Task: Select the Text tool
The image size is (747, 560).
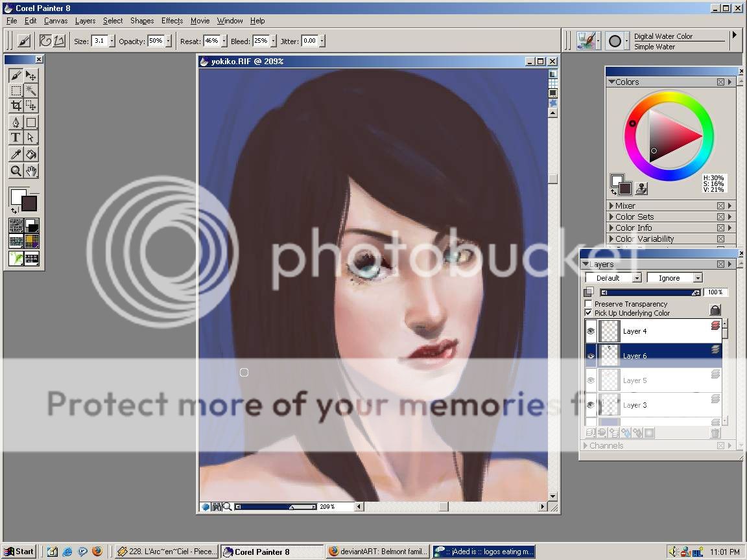Action: click(x=16, y=137)
